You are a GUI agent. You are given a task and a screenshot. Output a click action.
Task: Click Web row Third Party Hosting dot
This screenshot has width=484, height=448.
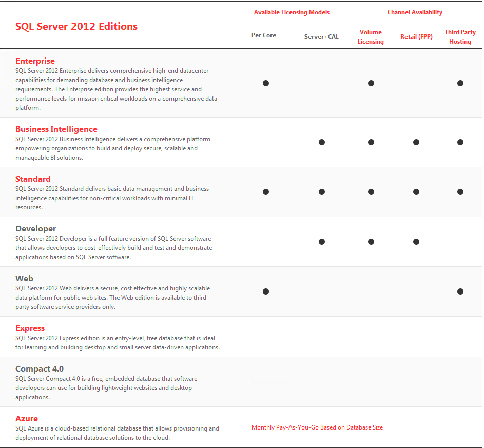tap(460, 291)
